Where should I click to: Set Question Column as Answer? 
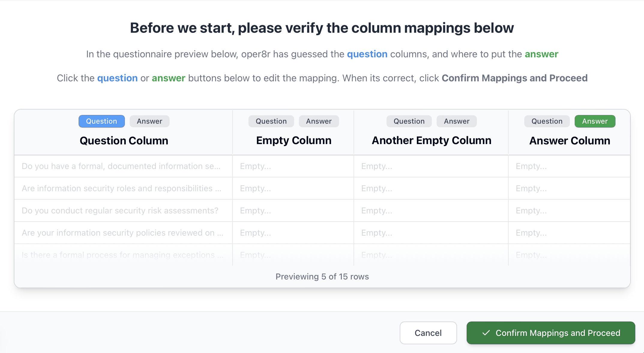pyautogui.click(x=149, y=121)
